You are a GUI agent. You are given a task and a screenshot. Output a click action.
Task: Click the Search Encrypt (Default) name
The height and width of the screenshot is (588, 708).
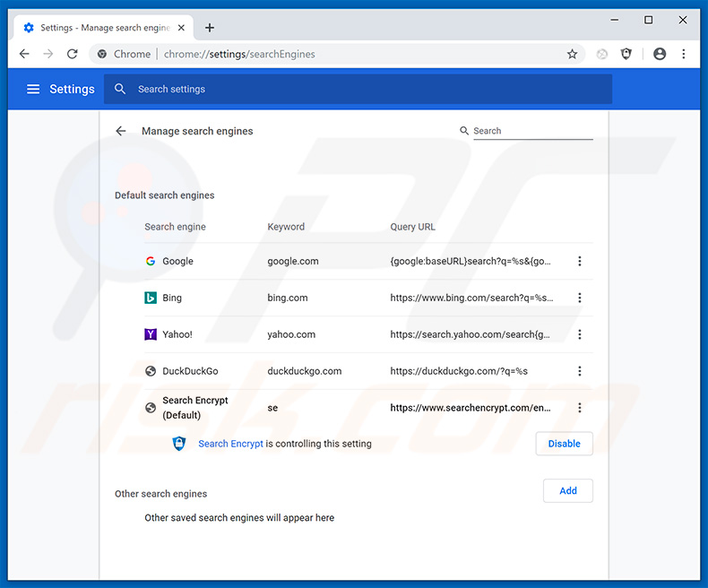(x=195, y=407)
